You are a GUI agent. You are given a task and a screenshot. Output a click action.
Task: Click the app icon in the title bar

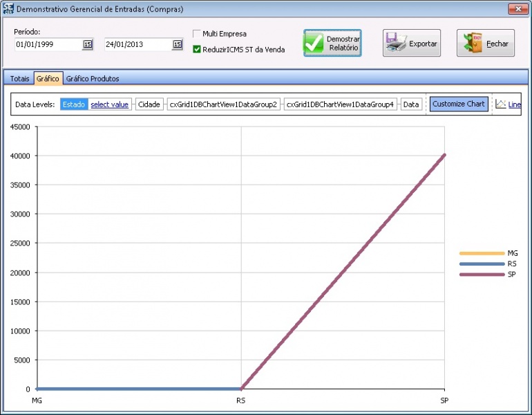pos(8,9)
